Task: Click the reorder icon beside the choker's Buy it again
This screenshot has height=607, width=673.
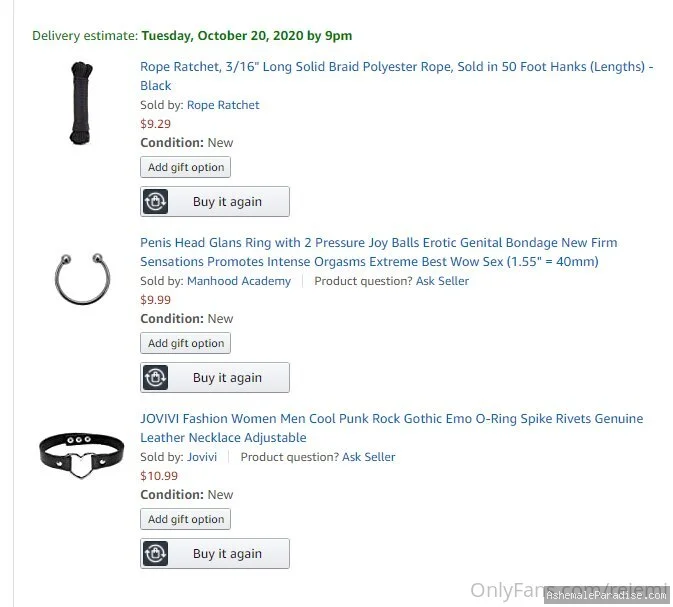Action: pyautogui.click(x=155, y=553)
